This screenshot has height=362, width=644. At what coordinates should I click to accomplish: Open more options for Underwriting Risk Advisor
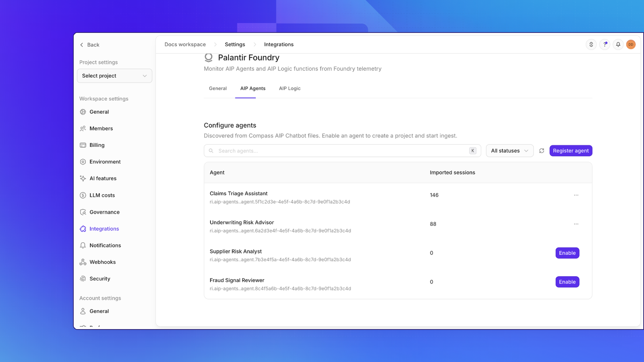coord(576,224)
